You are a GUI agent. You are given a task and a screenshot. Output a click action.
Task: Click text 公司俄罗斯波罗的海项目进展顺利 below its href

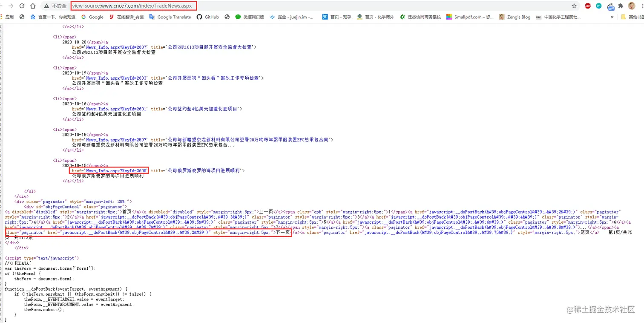click(x=108, y=176)
